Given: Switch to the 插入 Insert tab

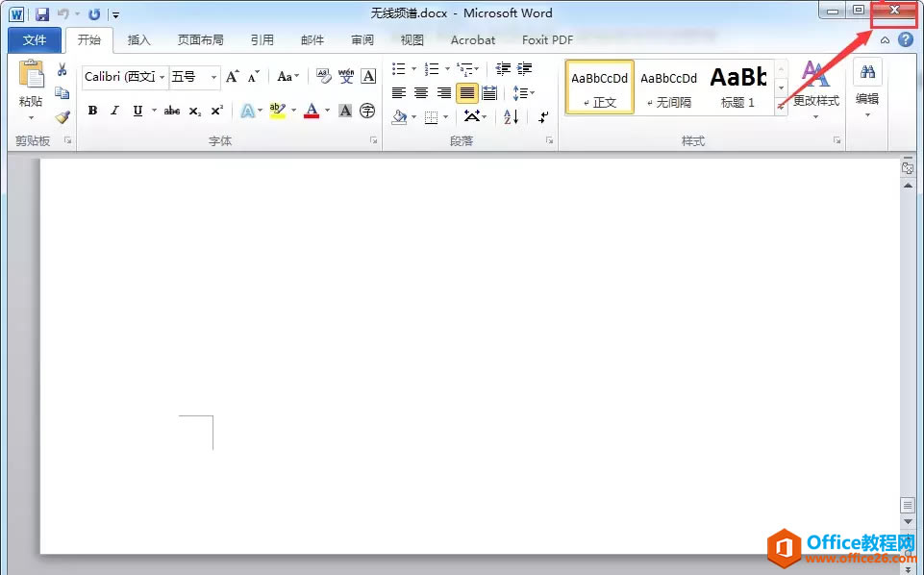Looking at the screenshot, I should [139, 40].
